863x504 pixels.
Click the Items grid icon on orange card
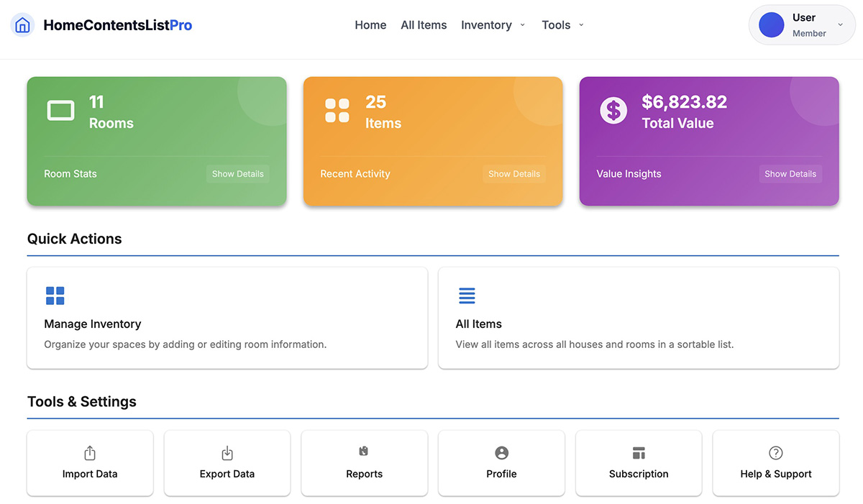click(x=337, y=110)
